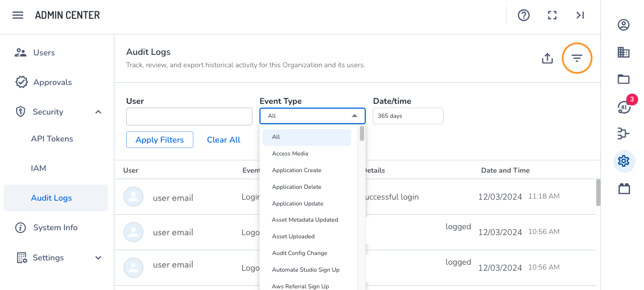The image size is (644, 290).
Task: Open AI notifications icon with badge
Action: tap(623, 107)
